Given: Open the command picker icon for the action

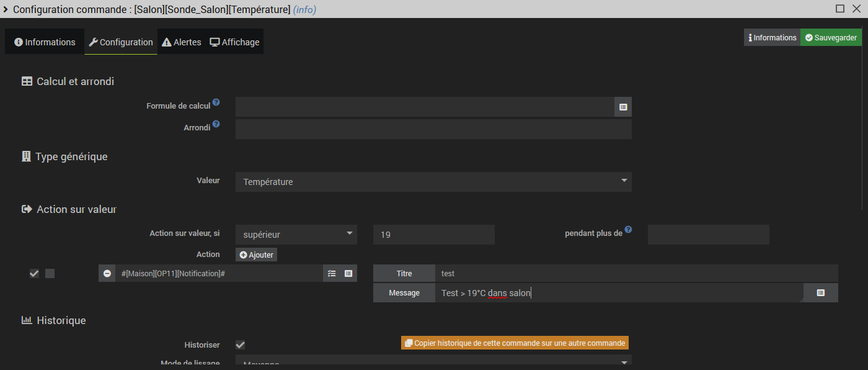Looking at the screenshot, I should [x=348, y=273].
